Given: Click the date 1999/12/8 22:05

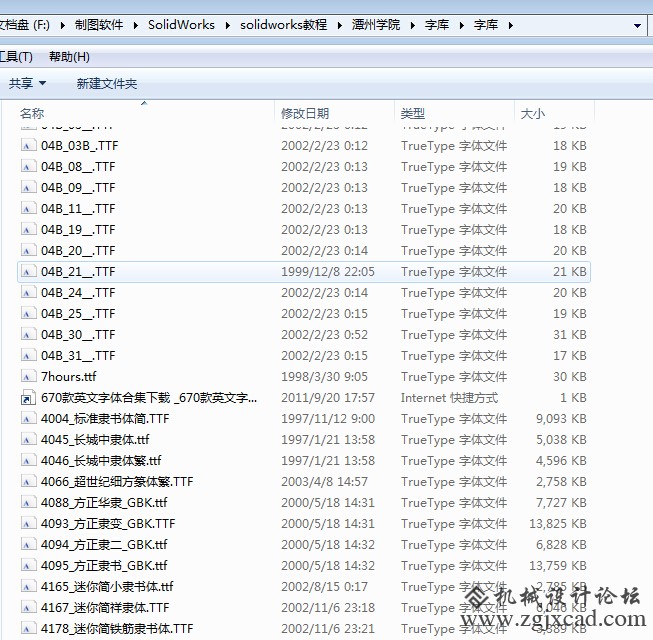Looking at the screenshot, I should 328,271.
